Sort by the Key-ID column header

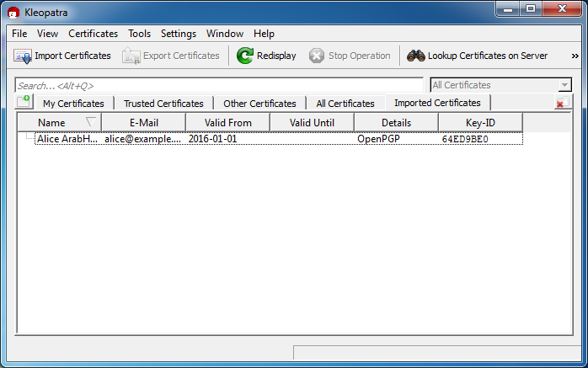pyautogui.click(x=480, y=123)
